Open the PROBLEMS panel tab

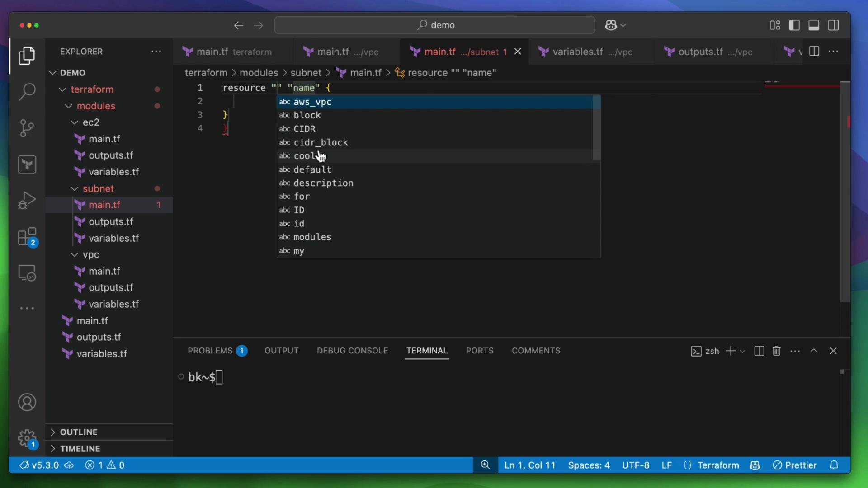click(217, 351)
